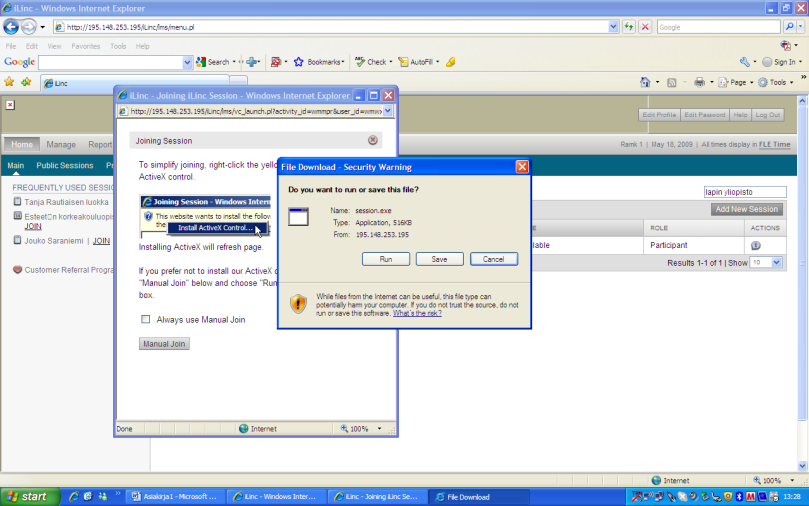Click the session icon beside Tanja Rautiaisen luokka

(17, 201)
